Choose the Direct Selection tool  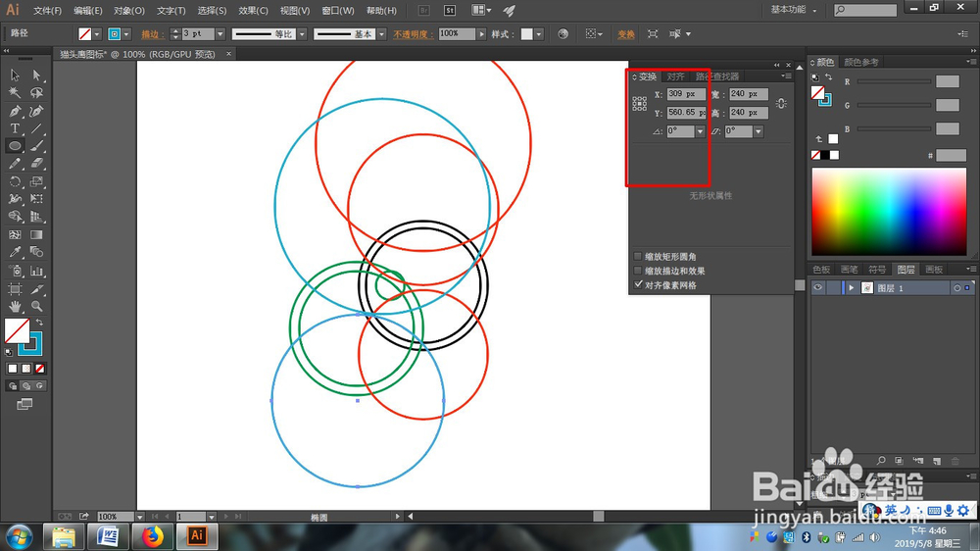(37, 75)
